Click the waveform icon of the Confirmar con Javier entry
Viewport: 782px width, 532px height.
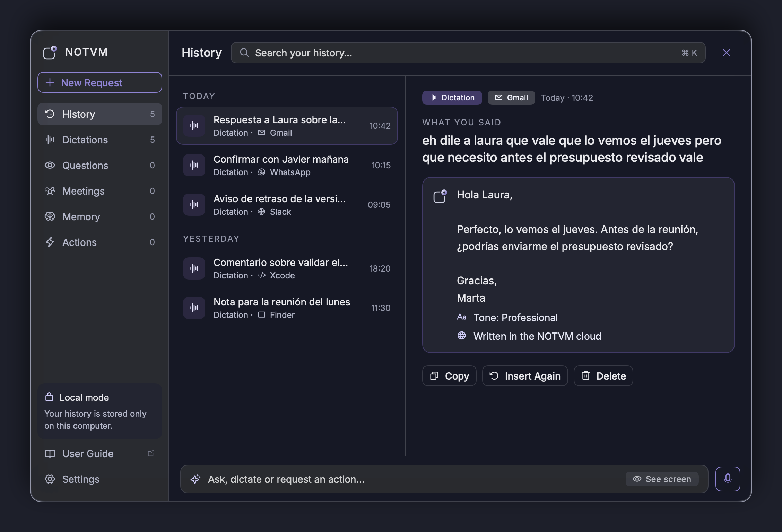pos(194,165)
